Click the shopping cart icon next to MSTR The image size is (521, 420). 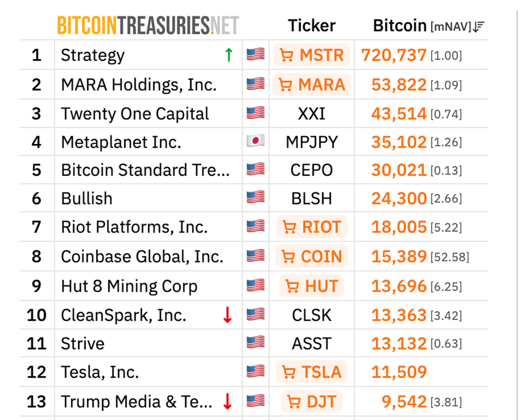pos(286,55)
